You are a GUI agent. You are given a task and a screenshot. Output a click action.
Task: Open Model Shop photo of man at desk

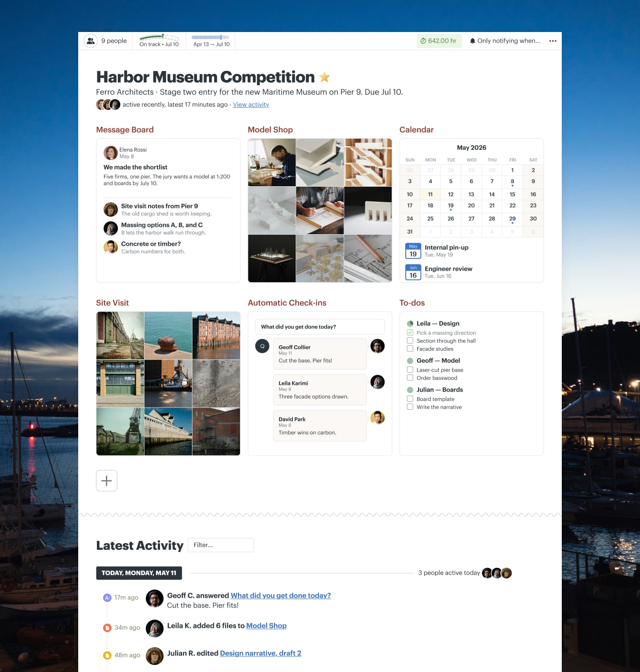[272, 162]
